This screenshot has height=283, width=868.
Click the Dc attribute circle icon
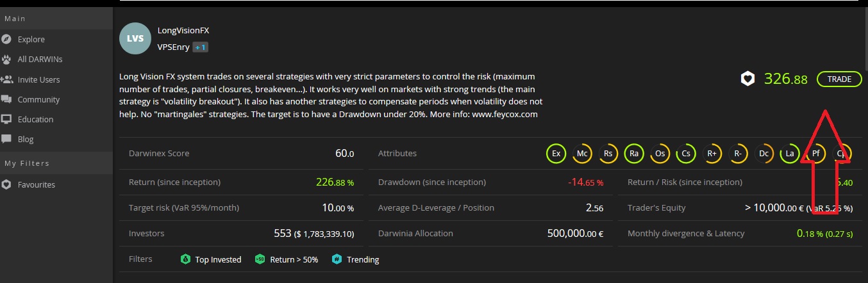coord(764,154)
